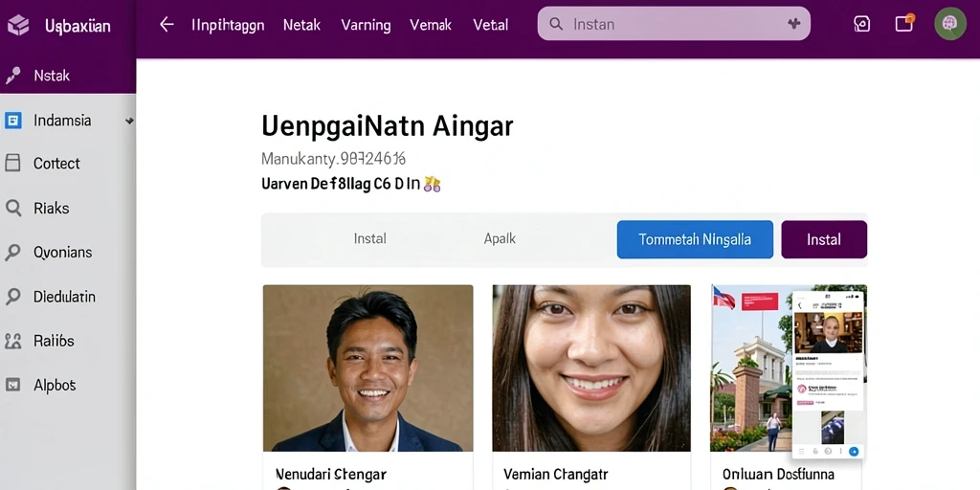Go back using the left arrow
The image size is (980, 490).
[x=167, y=25]
